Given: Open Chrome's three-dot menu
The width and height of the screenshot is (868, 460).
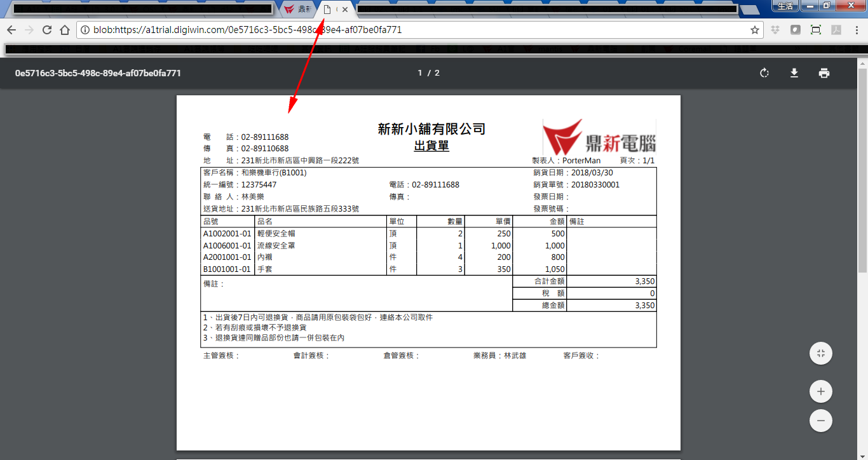Looking at the screenshot, I should (x=857, y=30).
